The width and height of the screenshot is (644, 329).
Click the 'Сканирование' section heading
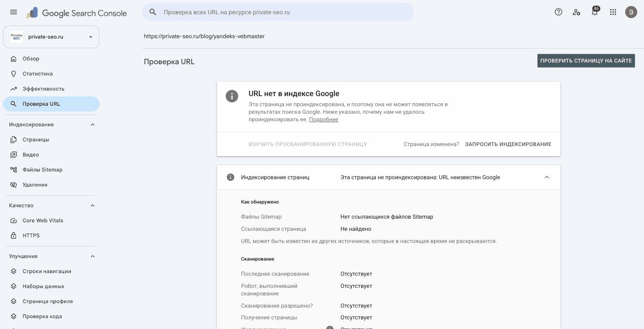pos(258,259)
